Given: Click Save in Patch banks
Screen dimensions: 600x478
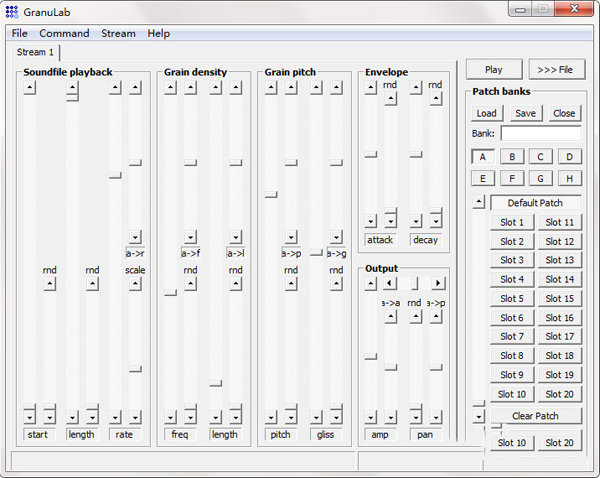Looking at the screenshot, I should point(525,113).
